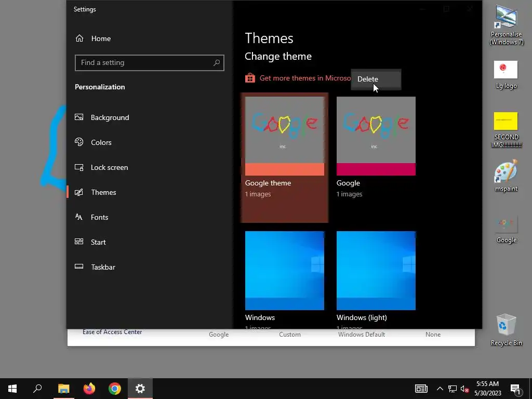Image resolution: width=532 pixels, height=399 pixels.
Task: Select the Lg logo desktop file
Action: pos(506,75)
